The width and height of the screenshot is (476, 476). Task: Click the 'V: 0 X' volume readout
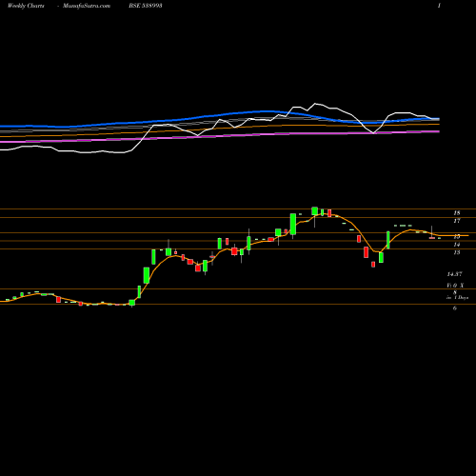(455, 286)
